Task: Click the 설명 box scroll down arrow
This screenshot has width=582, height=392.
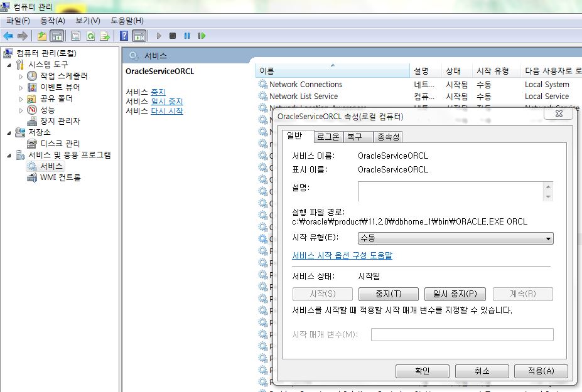Action: point(548,196)
